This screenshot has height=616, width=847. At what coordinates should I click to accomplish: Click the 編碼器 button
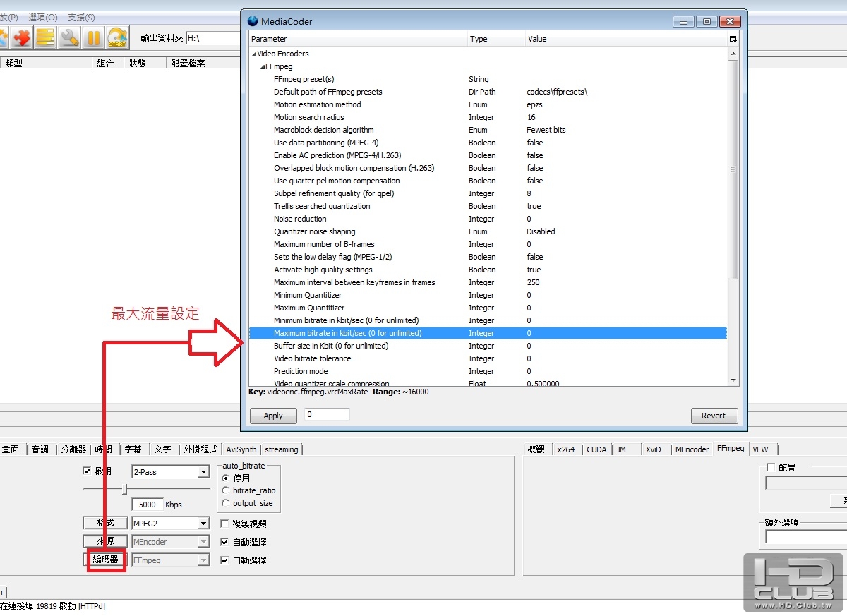(x=105, y=560)
